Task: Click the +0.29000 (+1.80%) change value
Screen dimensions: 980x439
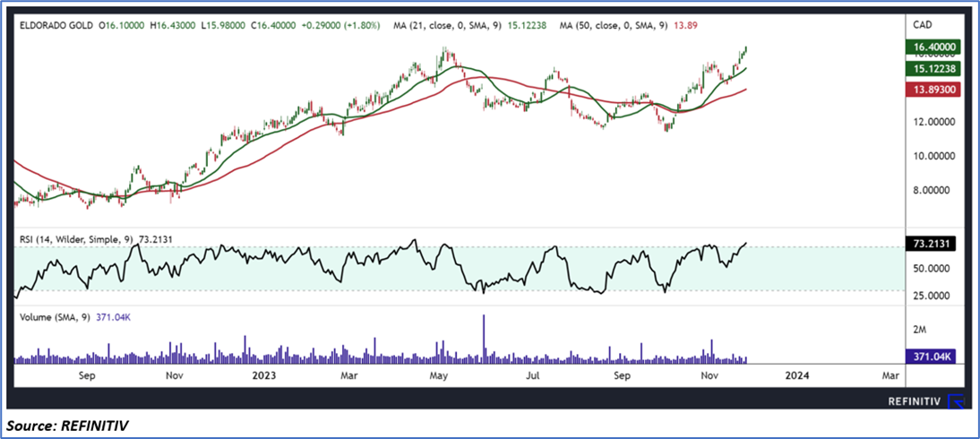Action: (x=341, y=26)
